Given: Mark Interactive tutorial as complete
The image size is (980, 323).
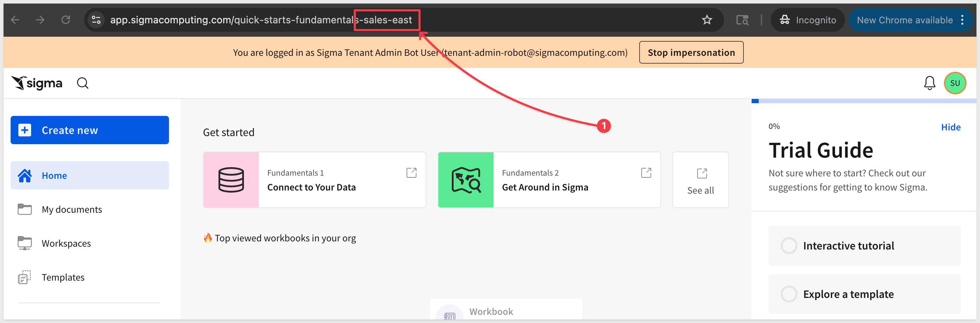Looking at the screenshot, I should (x=789, y=246).
